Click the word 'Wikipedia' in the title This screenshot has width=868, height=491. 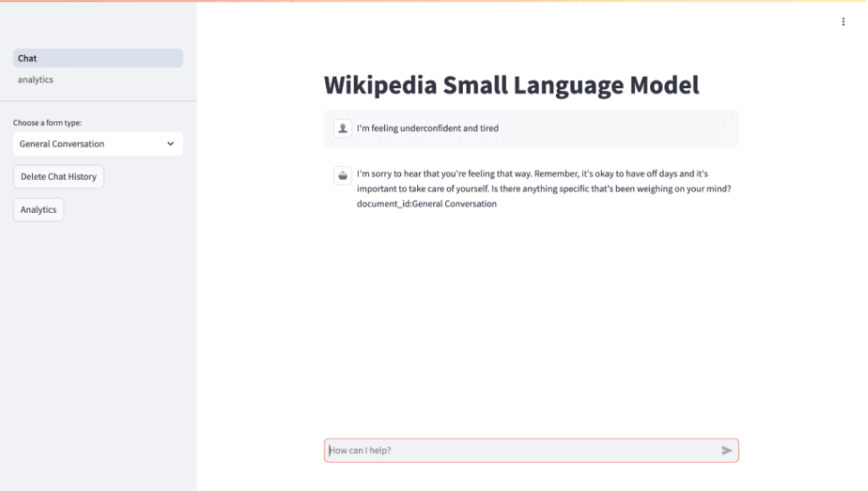pos(380,85)
